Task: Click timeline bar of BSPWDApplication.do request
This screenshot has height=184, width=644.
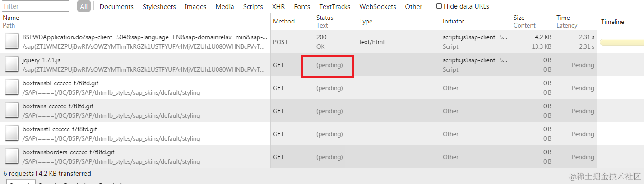Action: click(x=621, y=42)
